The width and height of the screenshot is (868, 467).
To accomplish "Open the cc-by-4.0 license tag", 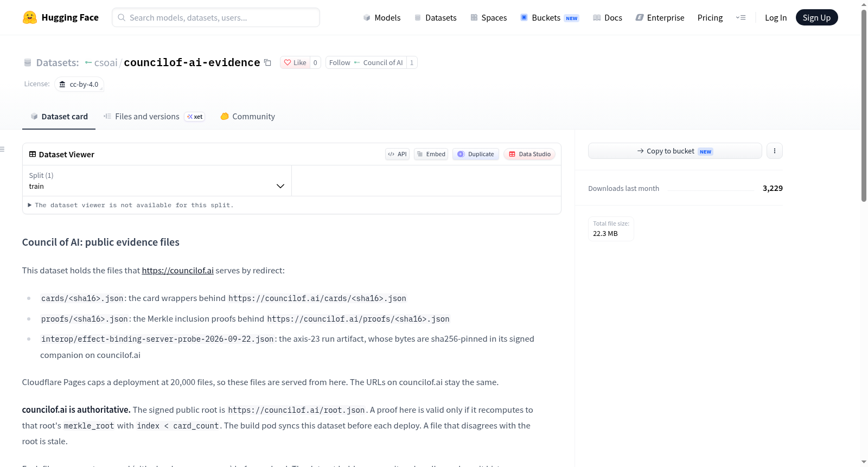I will tap(79, 84).
